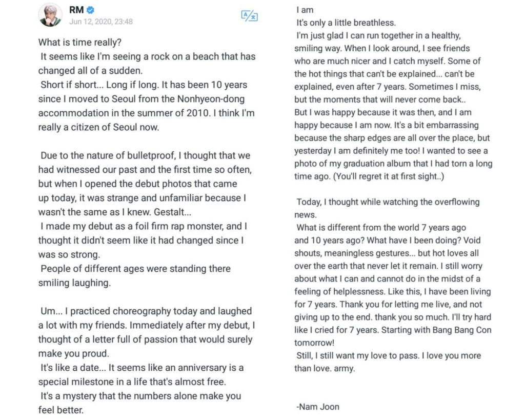
Task: Click the line "It's only a little breathless."
Action: click(x=346, y=23)
